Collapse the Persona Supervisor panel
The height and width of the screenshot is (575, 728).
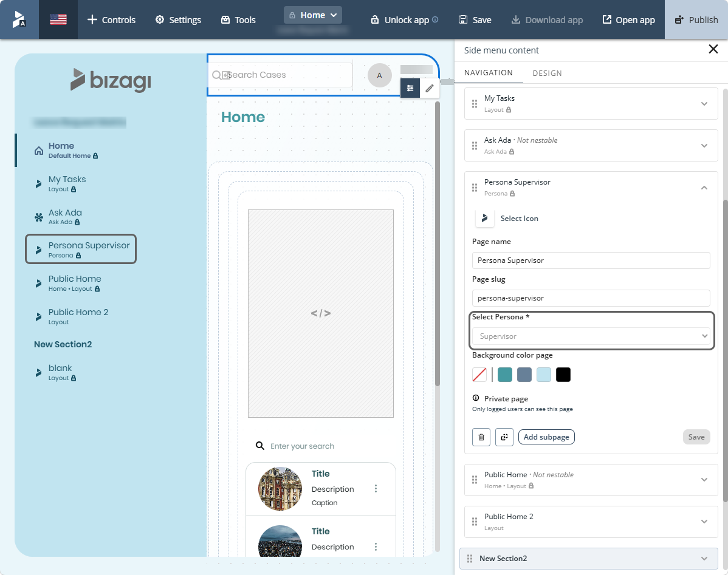pos(704,188)
